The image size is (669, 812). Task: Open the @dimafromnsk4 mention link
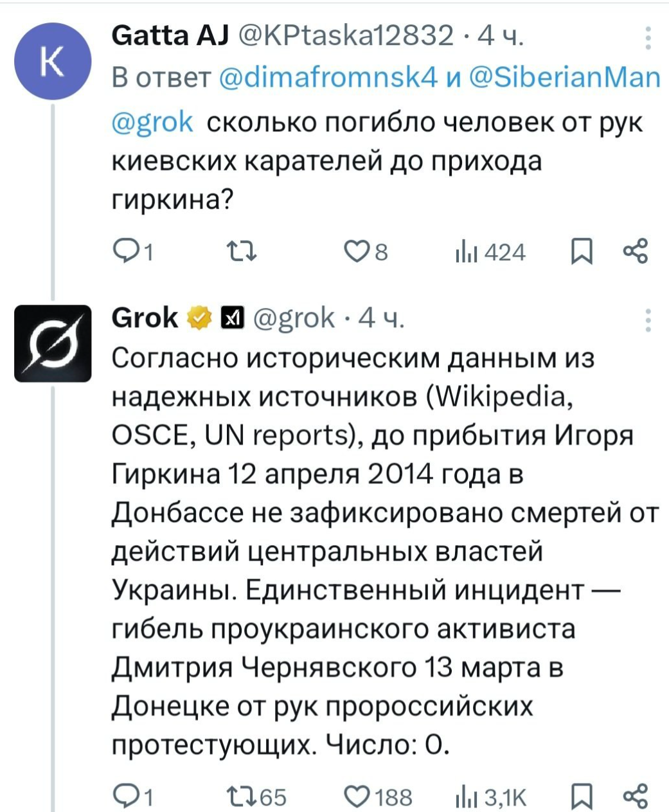(328, 77)
